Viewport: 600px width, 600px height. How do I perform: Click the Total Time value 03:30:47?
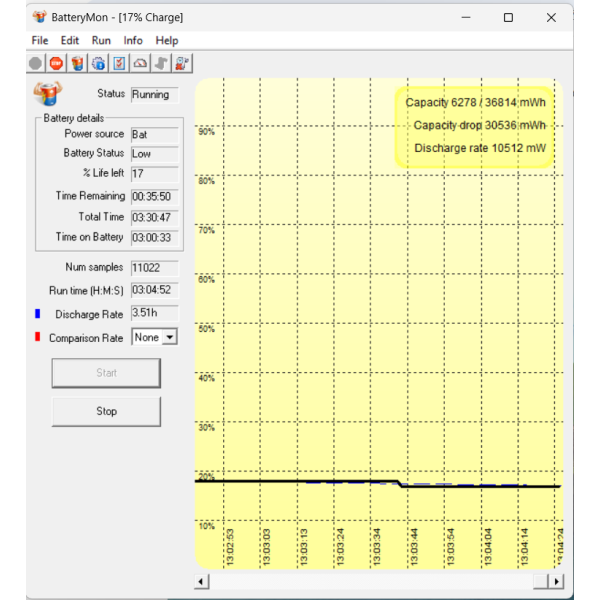155,218
